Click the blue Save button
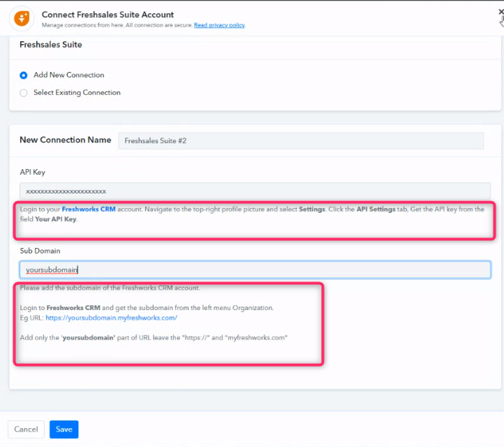 click(x=64, y=430)
